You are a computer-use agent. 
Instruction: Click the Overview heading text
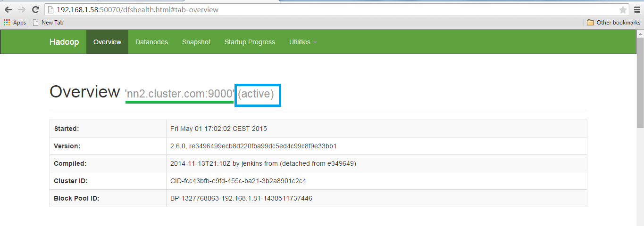point(85,92)
